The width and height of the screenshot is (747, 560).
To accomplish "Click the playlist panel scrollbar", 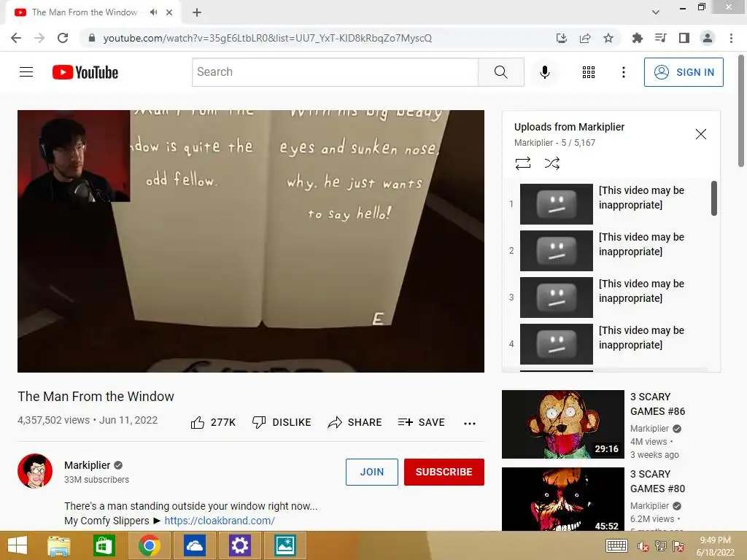I will (x=713, y=198).
